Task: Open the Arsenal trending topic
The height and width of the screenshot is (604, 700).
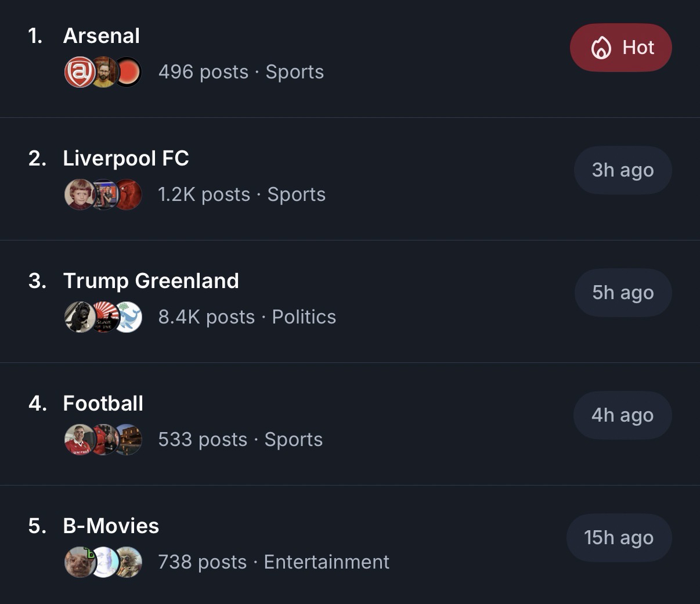Action: [102, 36]
